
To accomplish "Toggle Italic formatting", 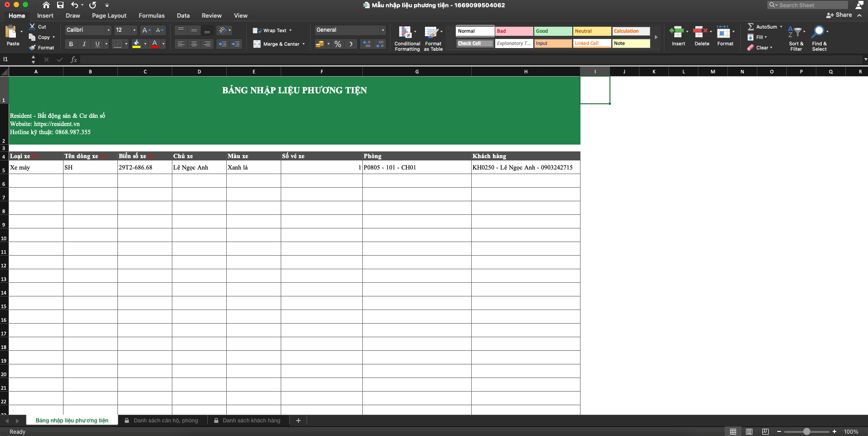I will (84, 44).
